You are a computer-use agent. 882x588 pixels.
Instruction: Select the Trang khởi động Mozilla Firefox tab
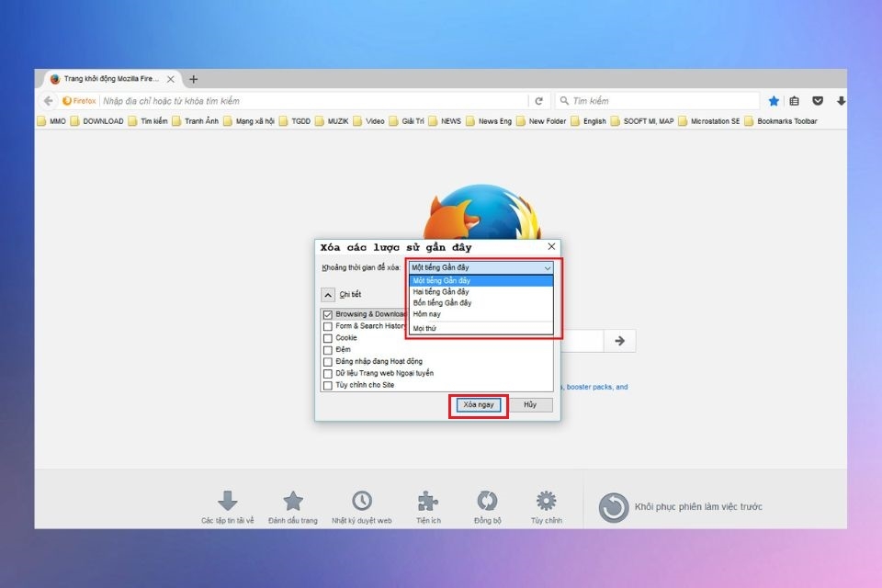click(x=112, y=79)
